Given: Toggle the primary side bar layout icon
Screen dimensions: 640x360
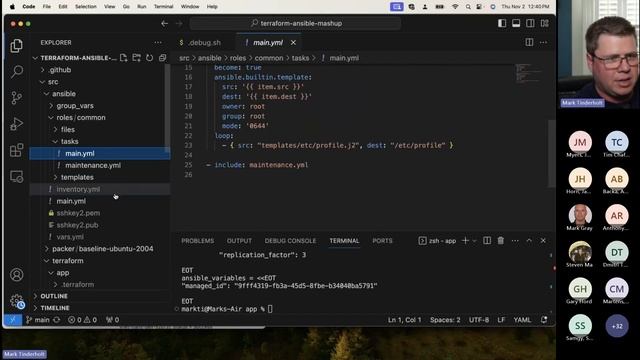Looking at the screenshot, I should (x=502, y=23).
